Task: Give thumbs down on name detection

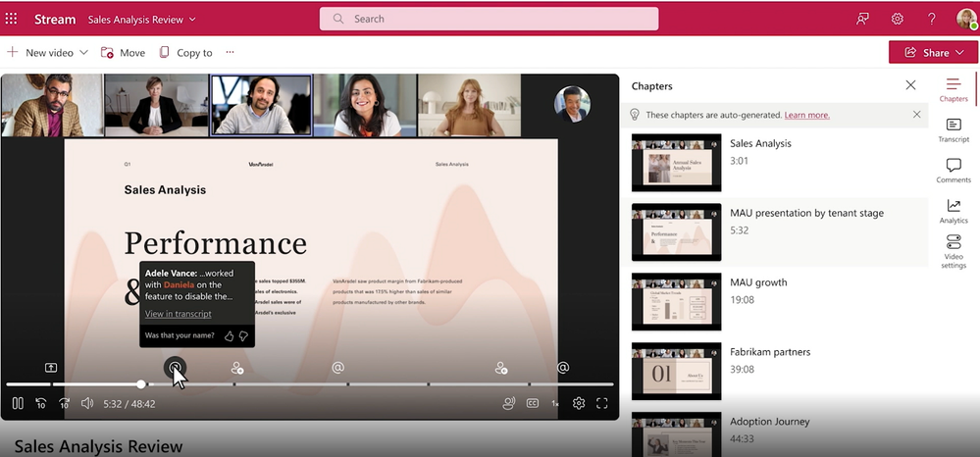Action: point(243,335)
